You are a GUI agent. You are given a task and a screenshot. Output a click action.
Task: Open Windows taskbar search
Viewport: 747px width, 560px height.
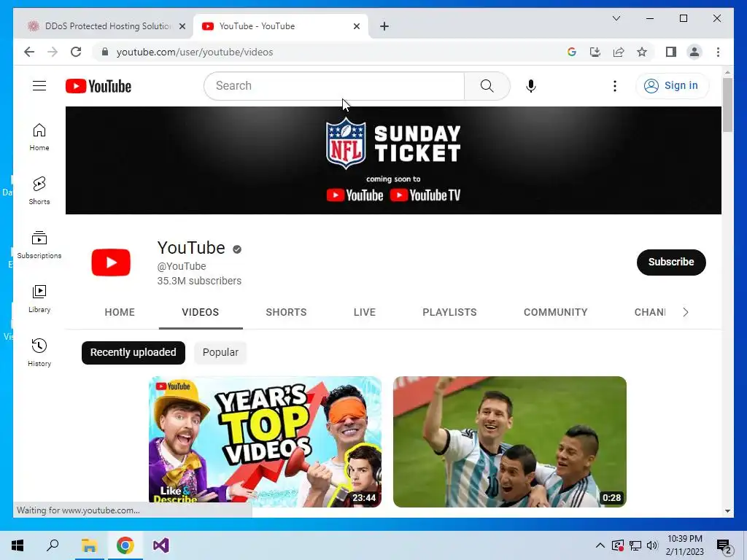(x=53, y=545)
